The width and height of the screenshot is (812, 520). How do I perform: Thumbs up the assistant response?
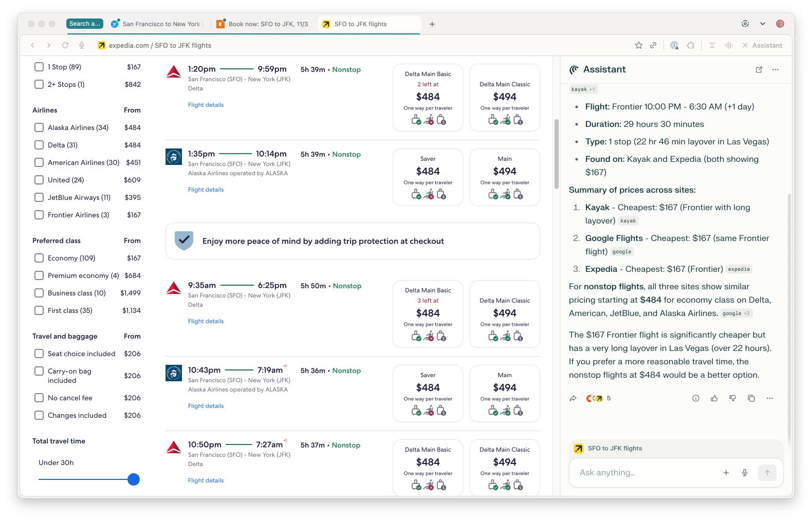714,398
